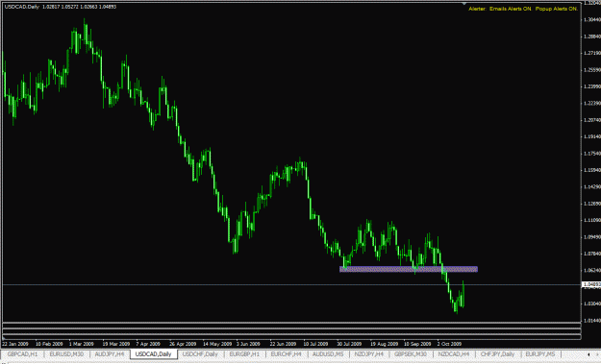Click the 1.06240 price scale label
This screenshot has width=601, height=364.
591,270
